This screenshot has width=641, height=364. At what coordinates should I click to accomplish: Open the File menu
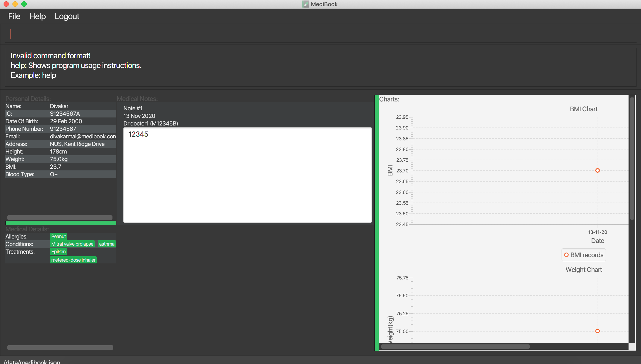[14, 16]
